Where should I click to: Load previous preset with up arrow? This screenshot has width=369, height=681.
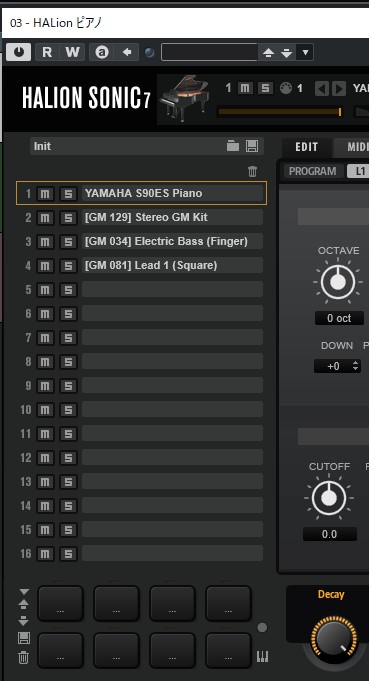[x=268, y=53]
